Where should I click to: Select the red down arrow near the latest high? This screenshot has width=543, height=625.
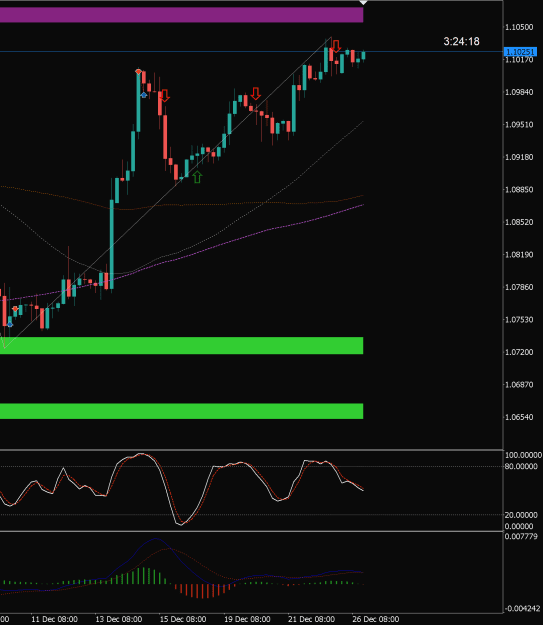336,46
